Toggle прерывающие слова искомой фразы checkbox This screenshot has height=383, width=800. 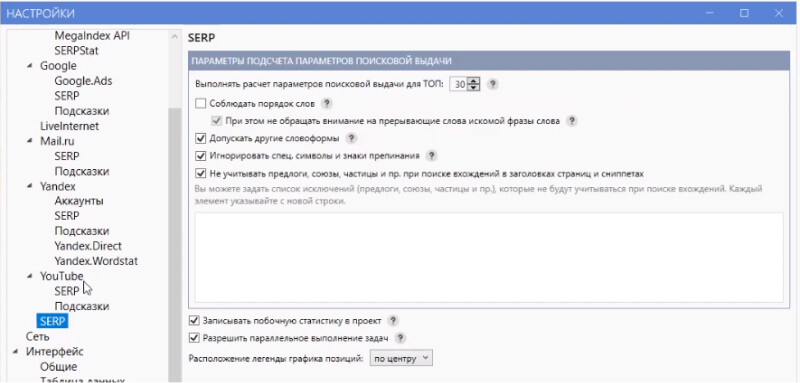(217, 121)
